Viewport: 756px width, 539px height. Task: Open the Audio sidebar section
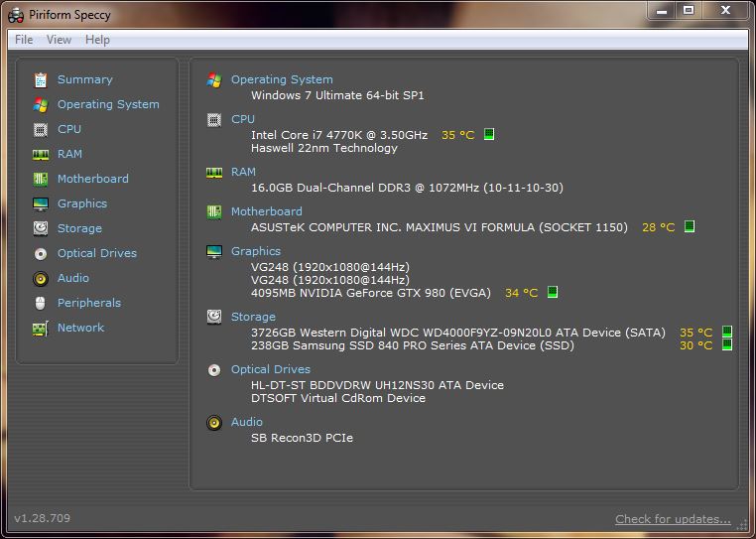pos(72,278)
